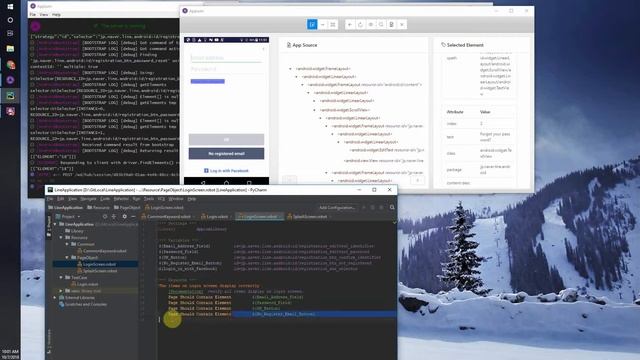Activate Select Elements mode in Appium inspector

tap(312, 24)
